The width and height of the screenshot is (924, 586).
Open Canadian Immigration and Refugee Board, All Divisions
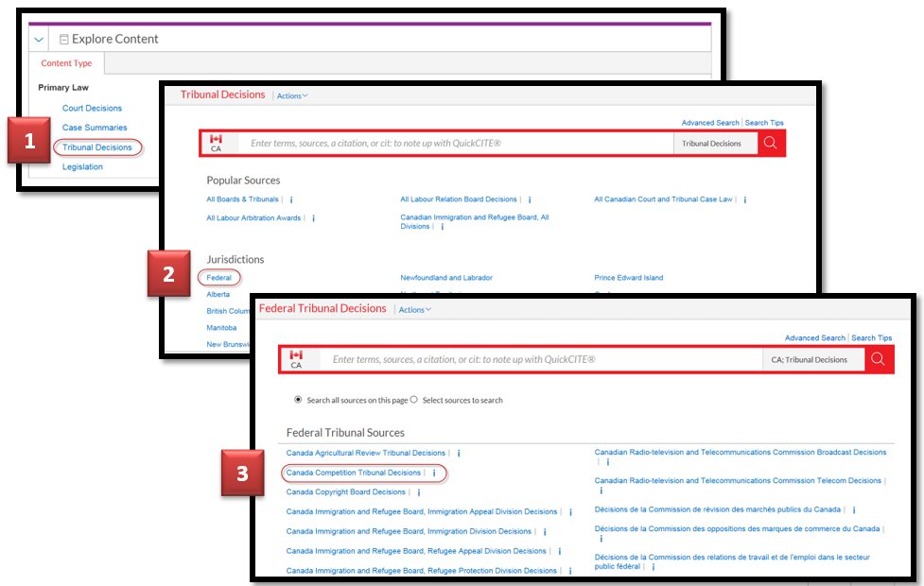[x=475, y=222]
